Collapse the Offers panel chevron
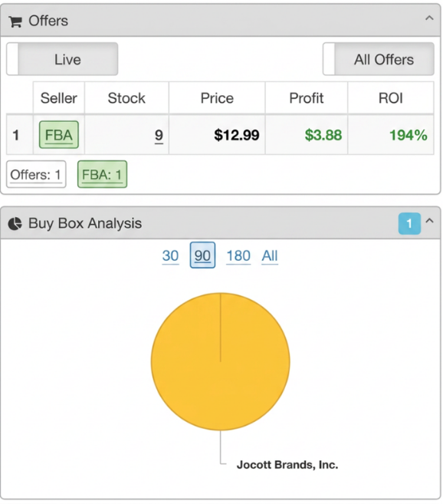Image resolution: width=443 pixels, height=504 pixels. pos(429,18)
